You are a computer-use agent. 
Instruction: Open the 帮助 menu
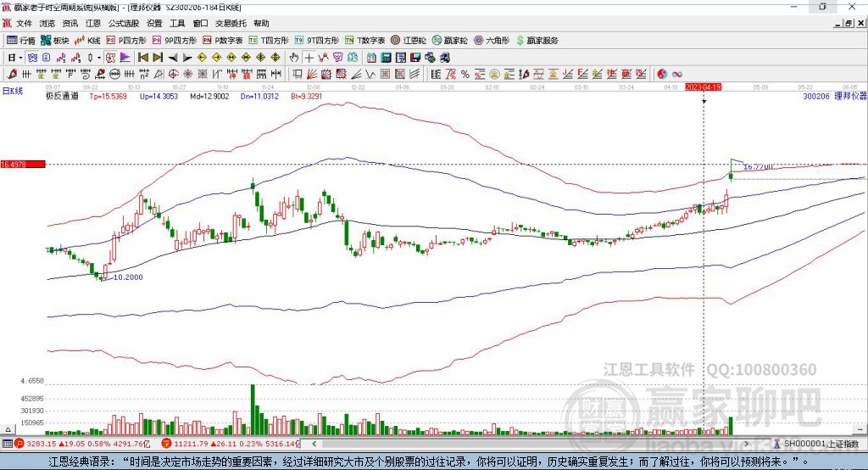click(x=261, y=23)
